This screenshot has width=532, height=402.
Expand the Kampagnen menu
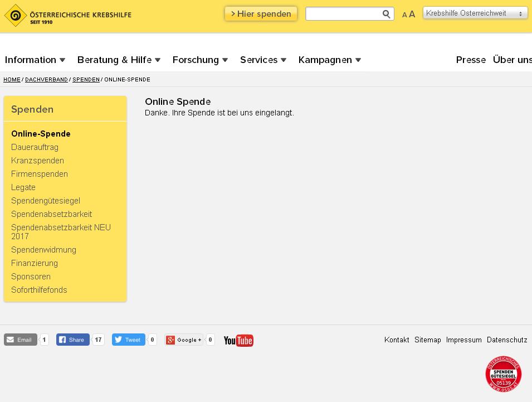pos(329,60)
